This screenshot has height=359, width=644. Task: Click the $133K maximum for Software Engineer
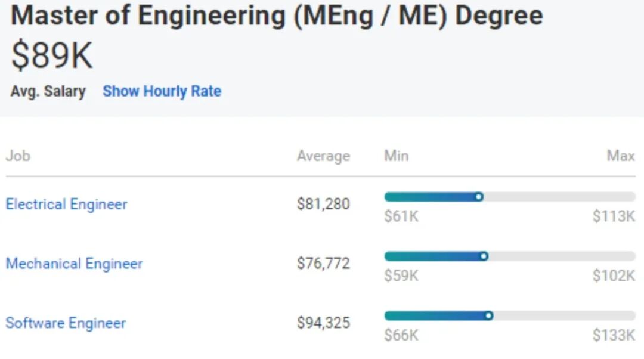tap(614, 335)
